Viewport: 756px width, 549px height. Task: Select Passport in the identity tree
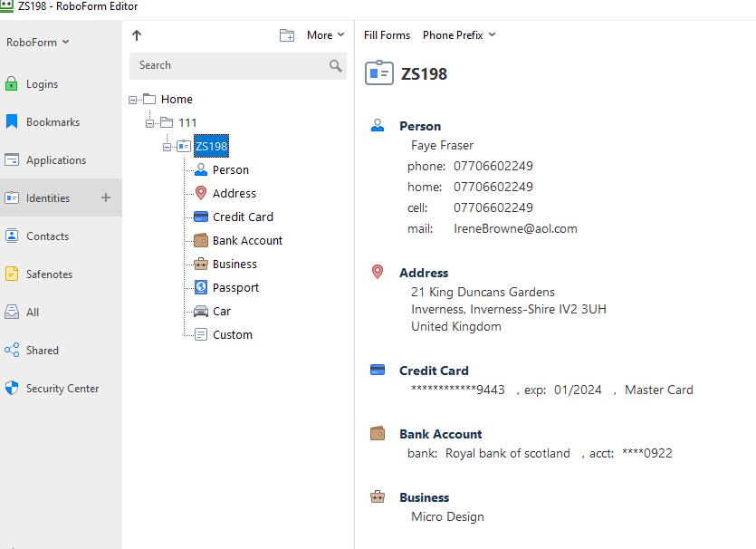[235, 287]
